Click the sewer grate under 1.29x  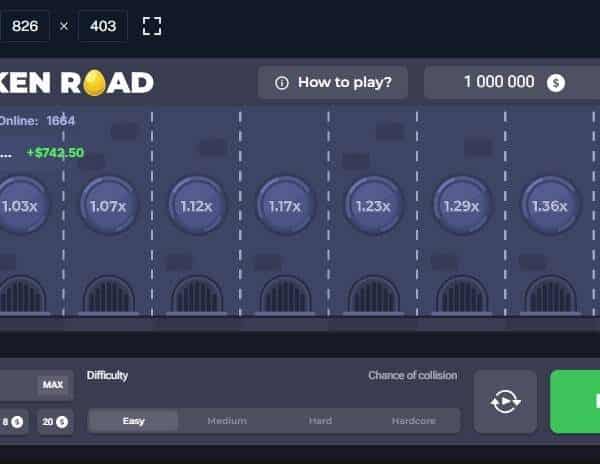pos(462,294)
